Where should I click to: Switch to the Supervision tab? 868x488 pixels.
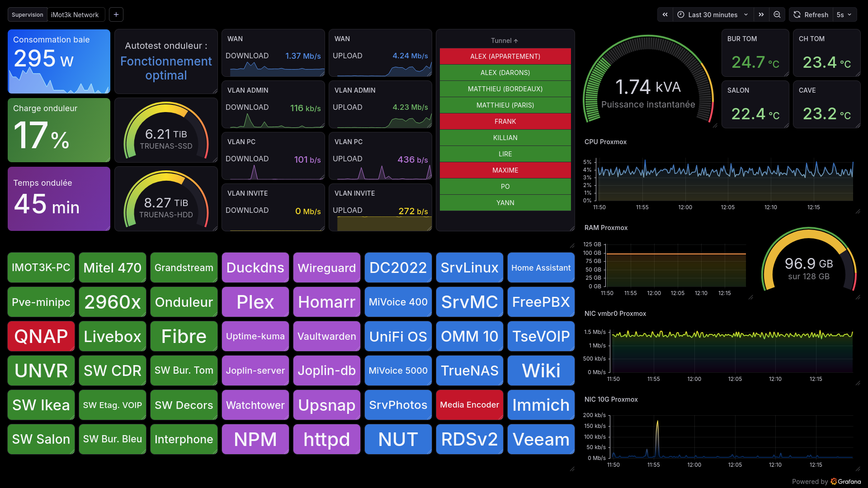click(x=28, y=14)
